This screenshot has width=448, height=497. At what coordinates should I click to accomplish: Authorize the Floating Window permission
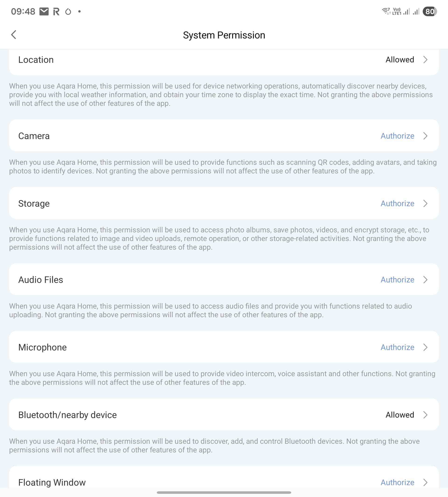point(397,482)
